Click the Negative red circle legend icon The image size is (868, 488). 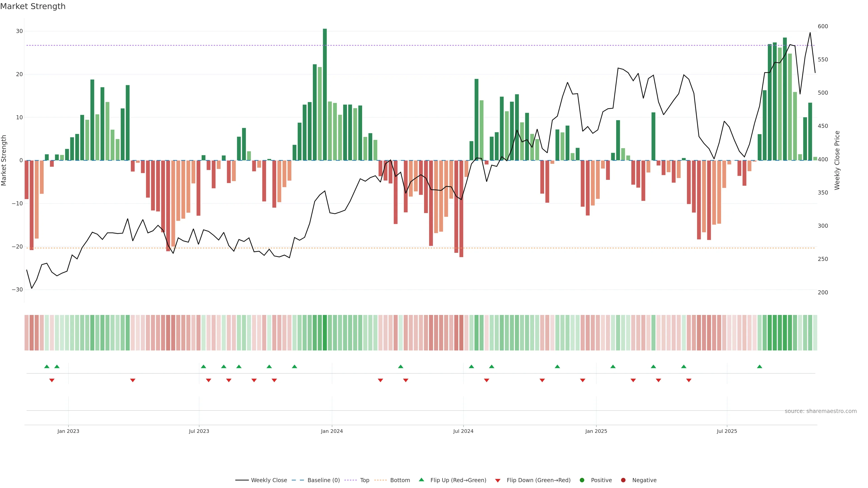click(x=623, y=480)
